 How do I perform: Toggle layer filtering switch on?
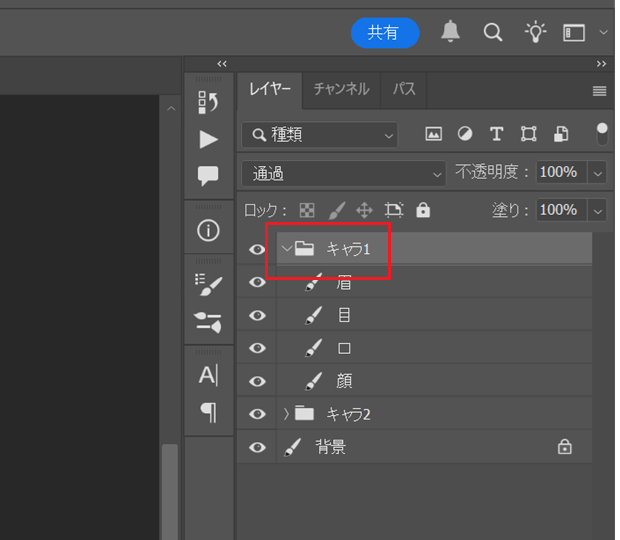602,133
